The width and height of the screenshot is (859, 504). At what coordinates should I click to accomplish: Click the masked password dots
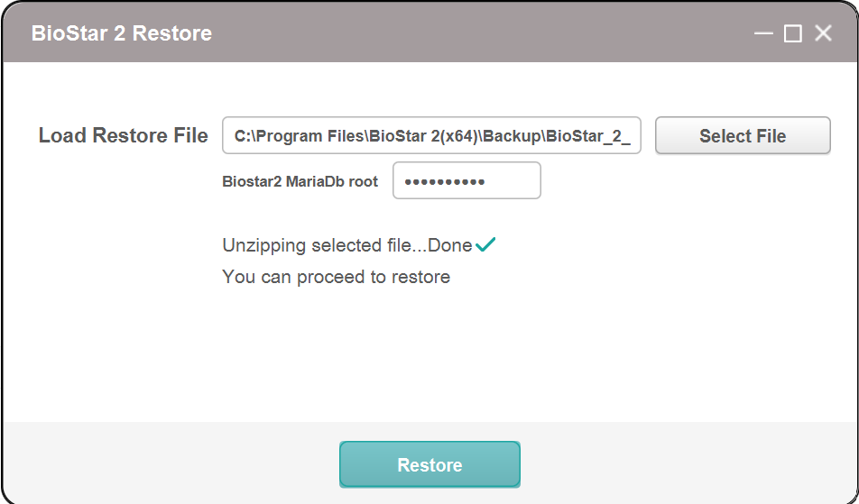tap(444, 181)
